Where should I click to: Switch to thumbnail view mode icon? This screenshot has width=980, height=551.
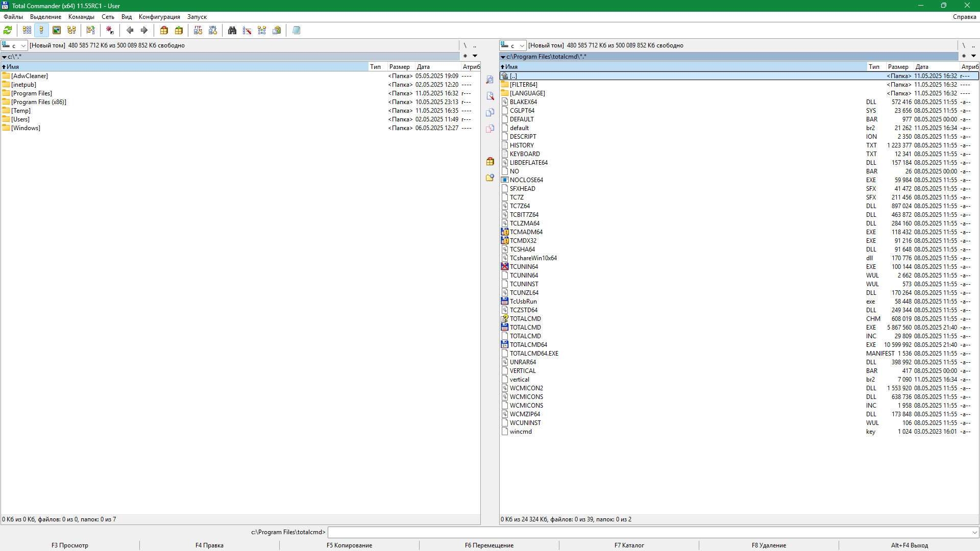tap(57, 31)
